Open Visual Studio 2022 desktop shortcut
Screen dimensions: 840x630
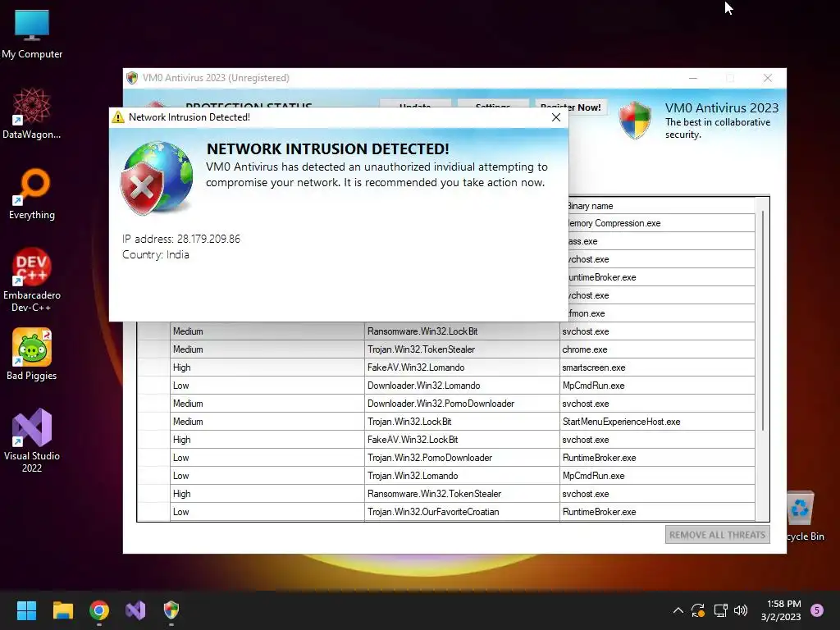click(x=32, y=441)
